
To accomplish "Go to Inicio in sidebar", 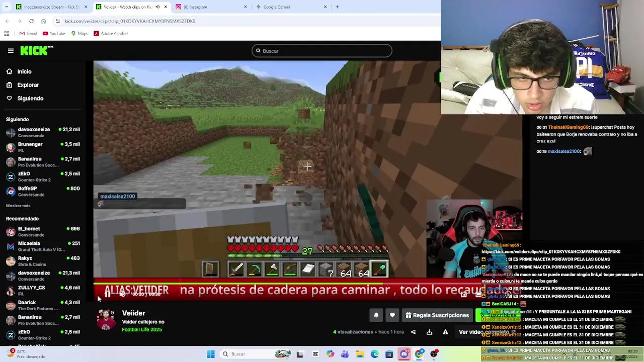I will click(24, 71).
